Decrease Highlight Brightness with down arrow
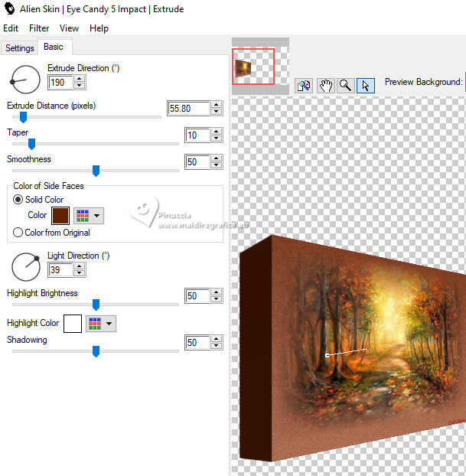Screen dimensions: 466x476 tap(216, 299)
